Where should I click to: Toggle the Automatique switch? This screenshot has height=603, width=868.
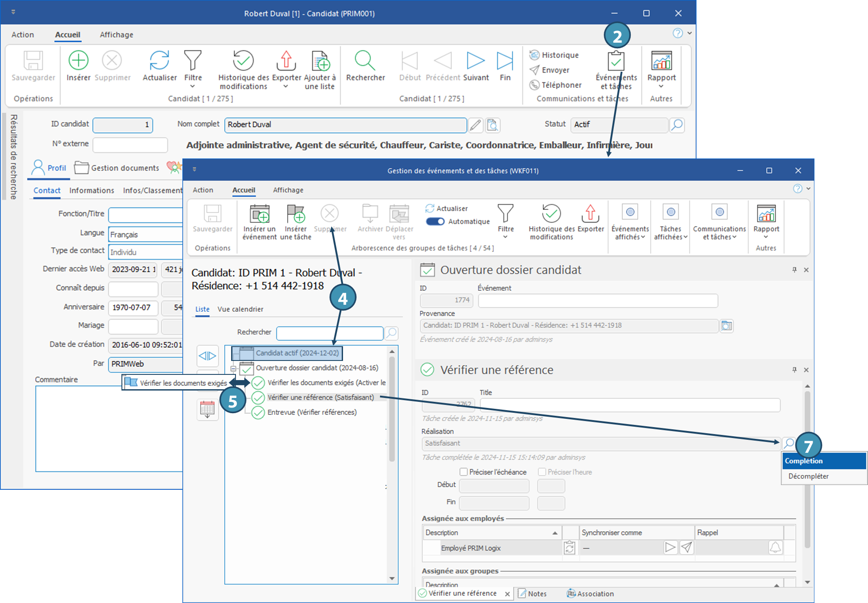435,222
